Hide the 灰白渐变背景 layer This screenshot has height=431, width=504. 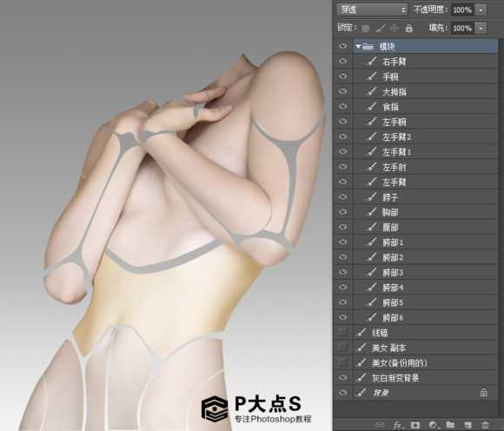click(343, 377)
